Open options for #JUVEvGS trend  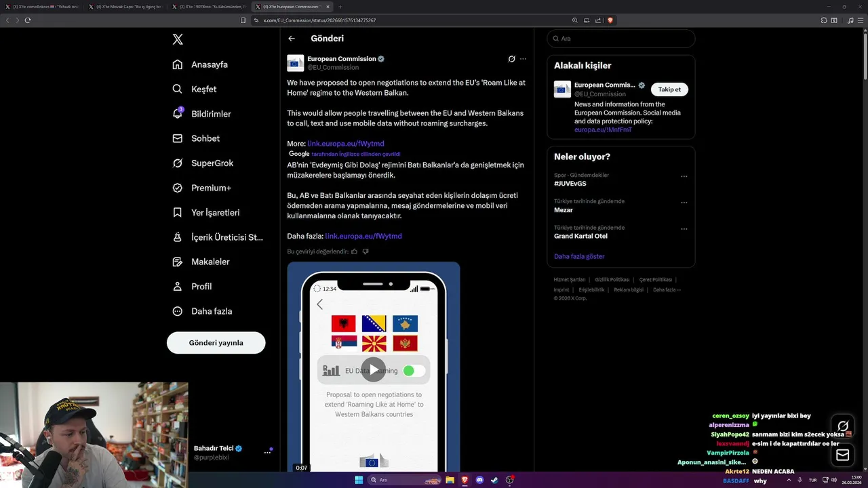(x=684, y=176)
